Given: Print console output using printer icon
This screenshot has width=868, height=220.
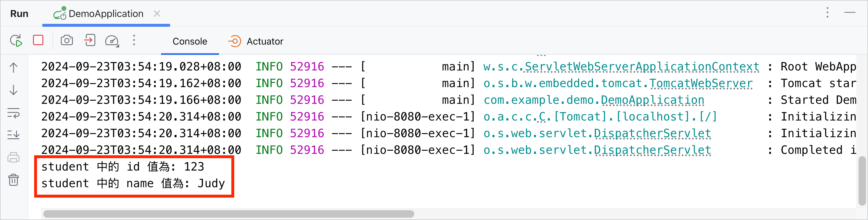Looking at the screenshot, I should click(x=13, y=158).
